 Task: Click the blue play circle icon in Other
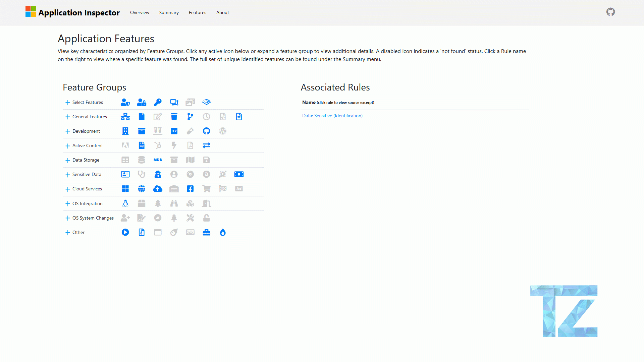tap(125, 232)
